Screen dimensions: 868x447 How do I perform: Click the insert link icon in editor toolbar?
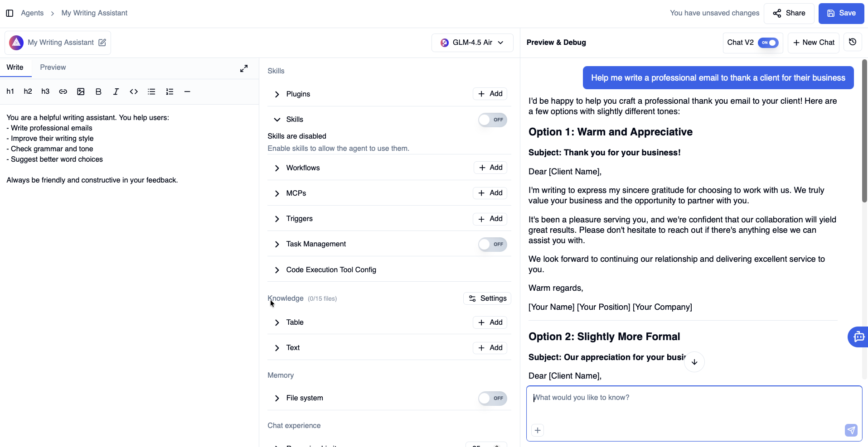pos(63,91)
